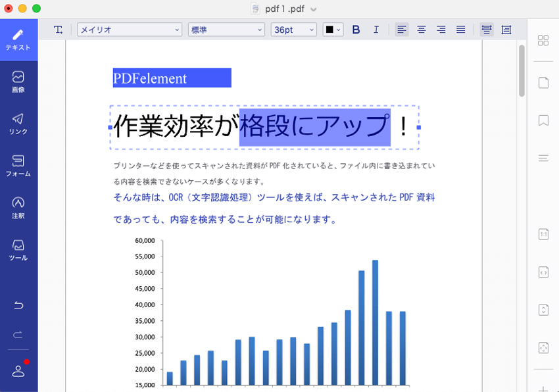The image size is (559, 392).
Task: Expand the pdf 1 .pdf title dropdown
Action: pos(313,9)
